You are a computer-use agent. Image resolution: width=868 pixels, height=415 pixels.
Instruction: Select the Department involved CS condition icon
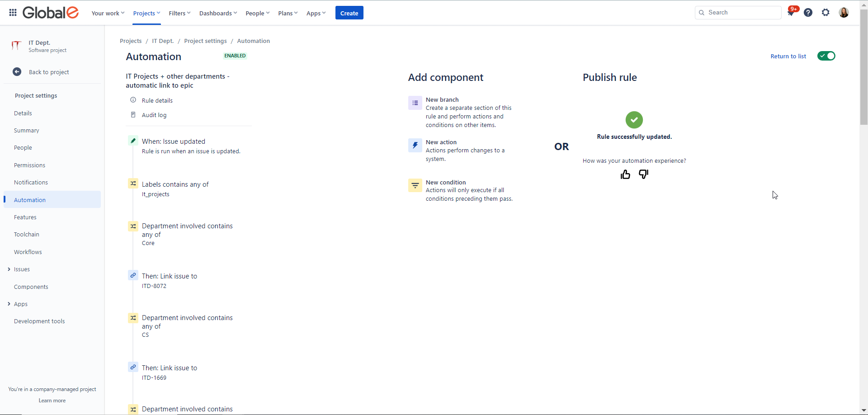[133, 317]
